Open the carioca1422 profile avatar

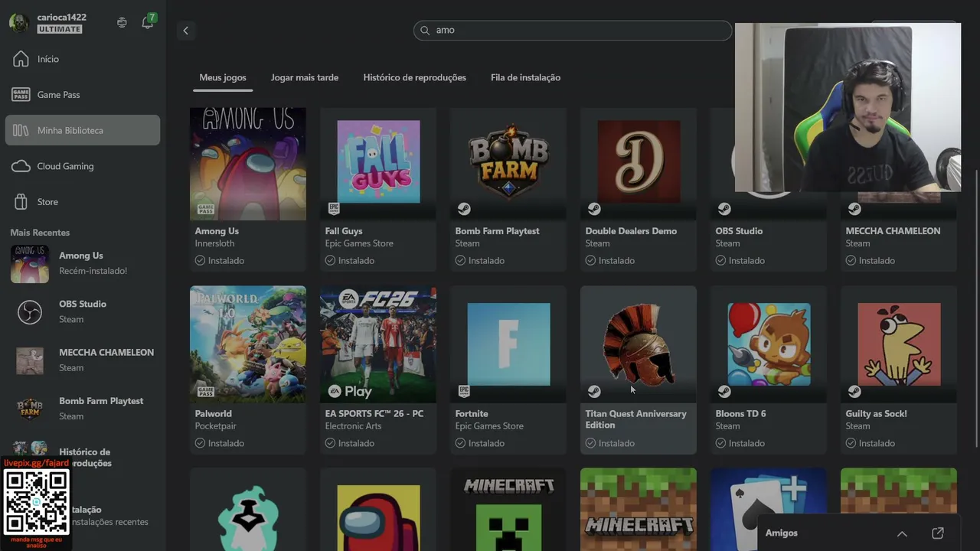(18, 23)
